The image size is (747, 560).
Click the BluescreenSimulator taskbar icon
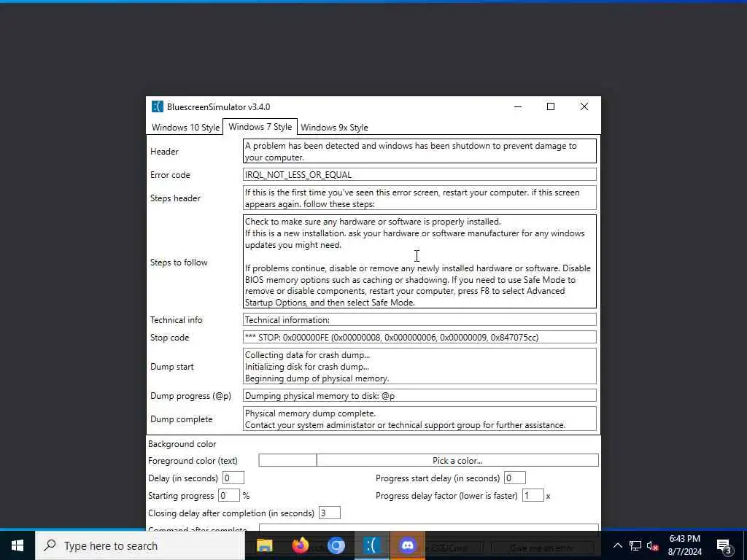(371, 545)
